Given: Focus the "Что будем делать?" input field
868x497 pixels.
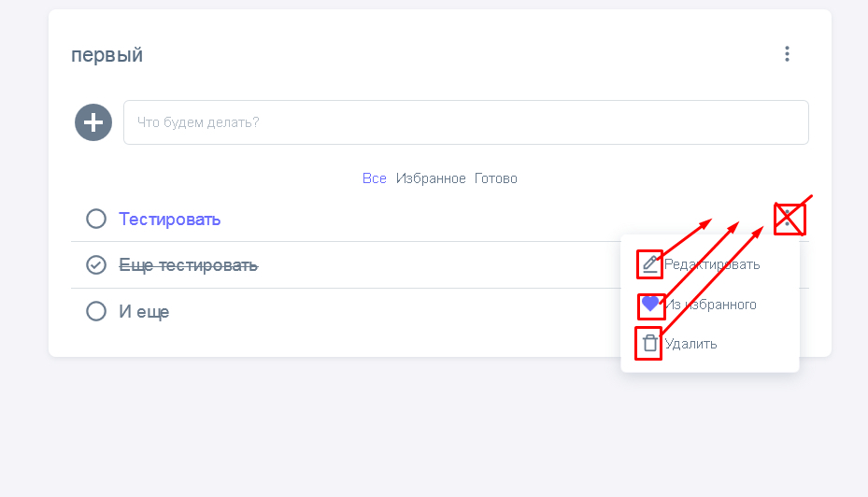Looking at the screenshot, I should 465,122.
